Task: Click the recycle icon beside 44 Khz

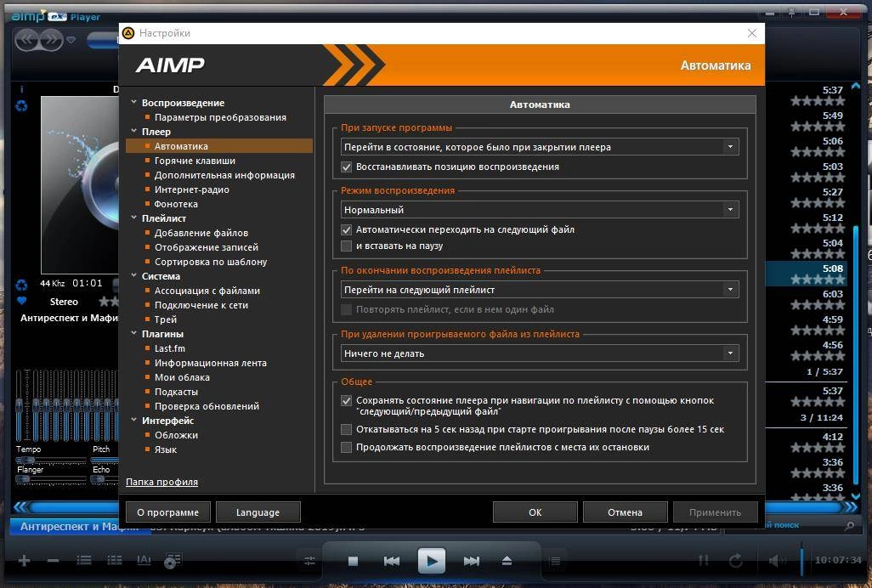Action: (x=22, y=286)
